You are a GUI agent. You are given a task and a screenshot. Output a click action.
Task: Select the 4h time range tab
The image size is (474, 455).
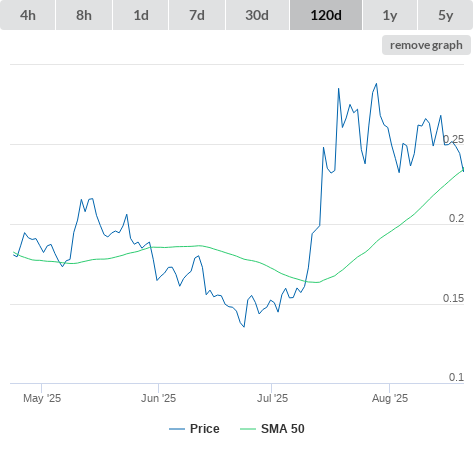[x=28, y=15]
